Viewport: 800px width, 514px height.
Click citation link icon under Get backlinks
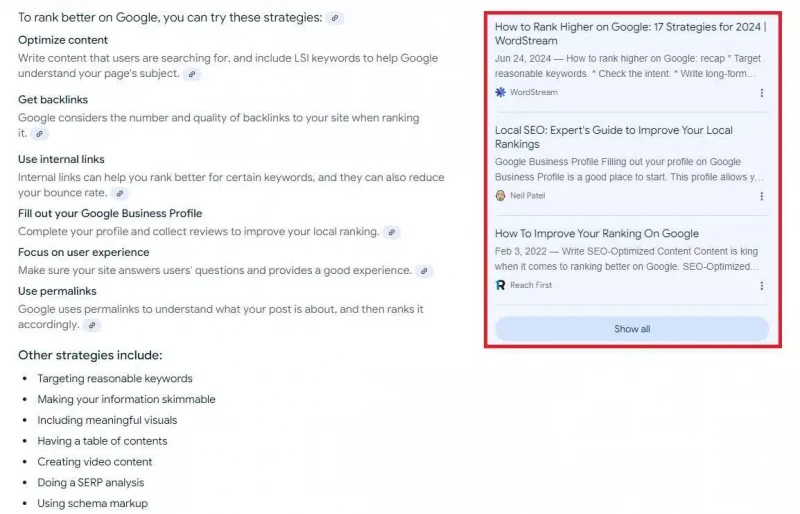coord(39,134)
